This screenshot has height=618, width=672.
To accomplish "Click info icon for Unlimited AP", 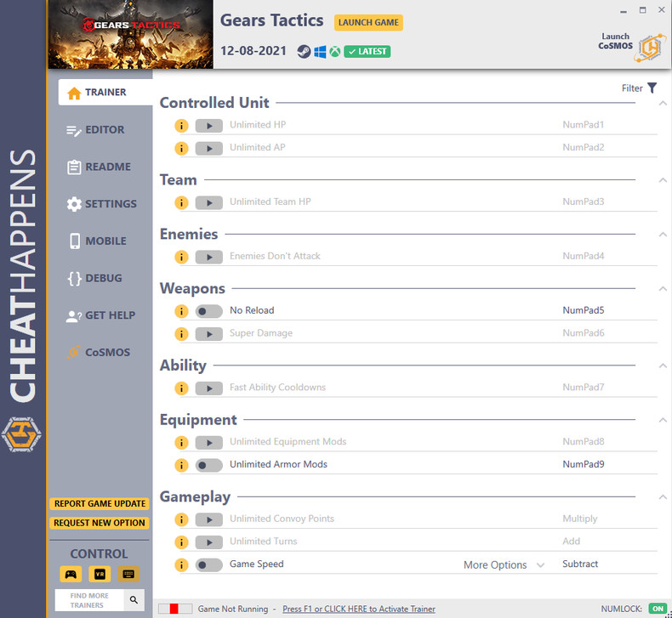I will [181, 148].
